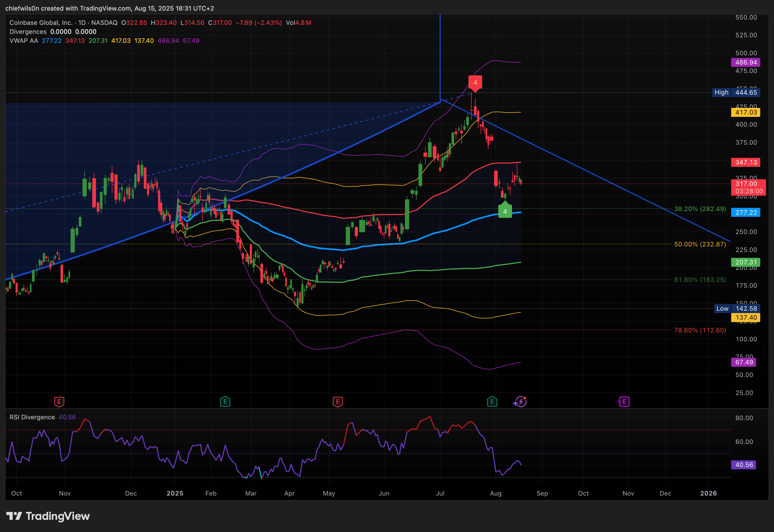
Task: Click the magenta upcoming earnings E marker
Action: (624, 402)
